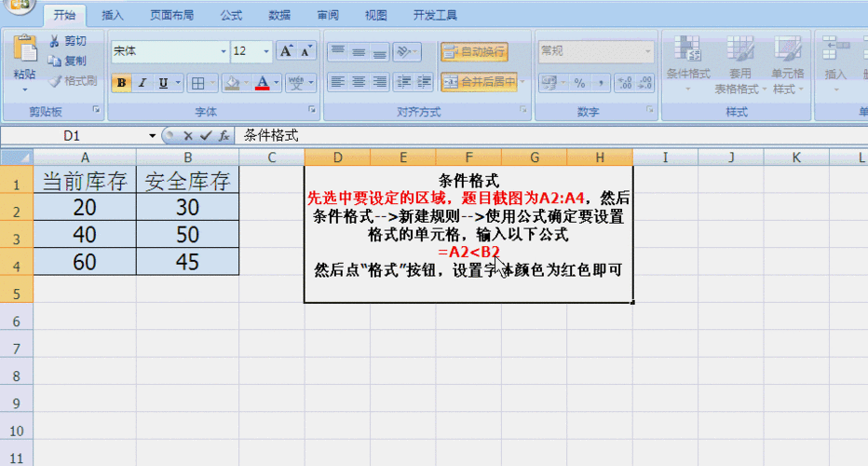Open 审阅 Review tab
Image resolution: width=868 pixels, height=466 pixels.
point(328,15)
